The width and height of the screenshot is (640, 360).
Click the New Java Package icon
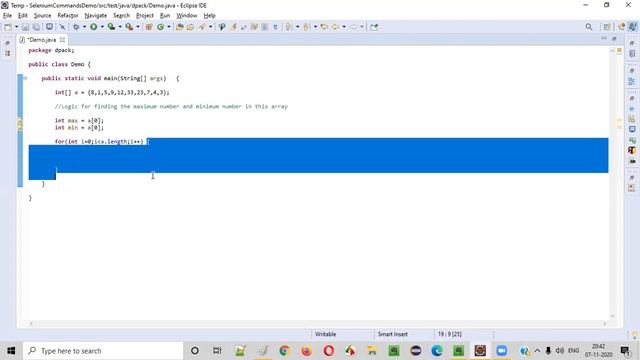(149, 27)
